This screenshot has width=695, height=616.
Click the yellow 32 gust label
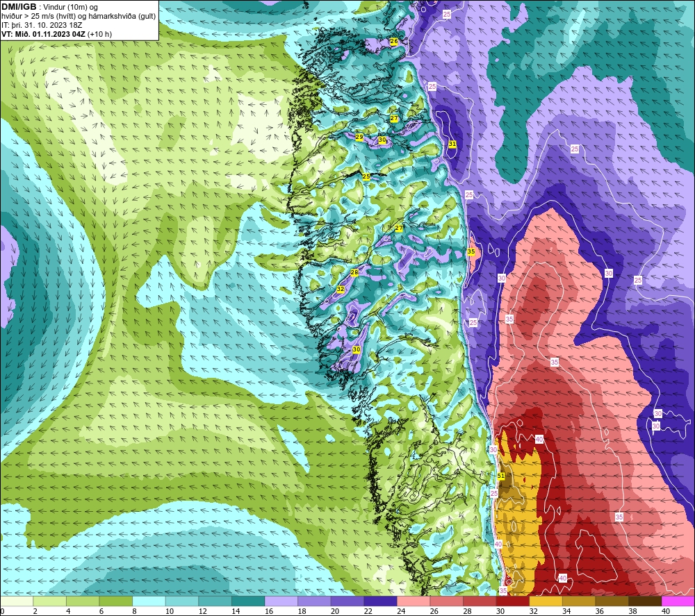341,289
